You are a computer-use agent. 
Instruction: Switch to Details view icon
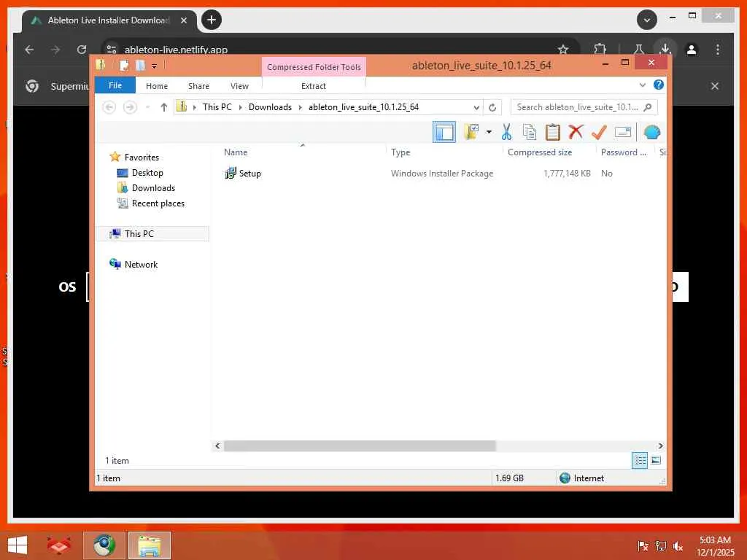[639, 461]
